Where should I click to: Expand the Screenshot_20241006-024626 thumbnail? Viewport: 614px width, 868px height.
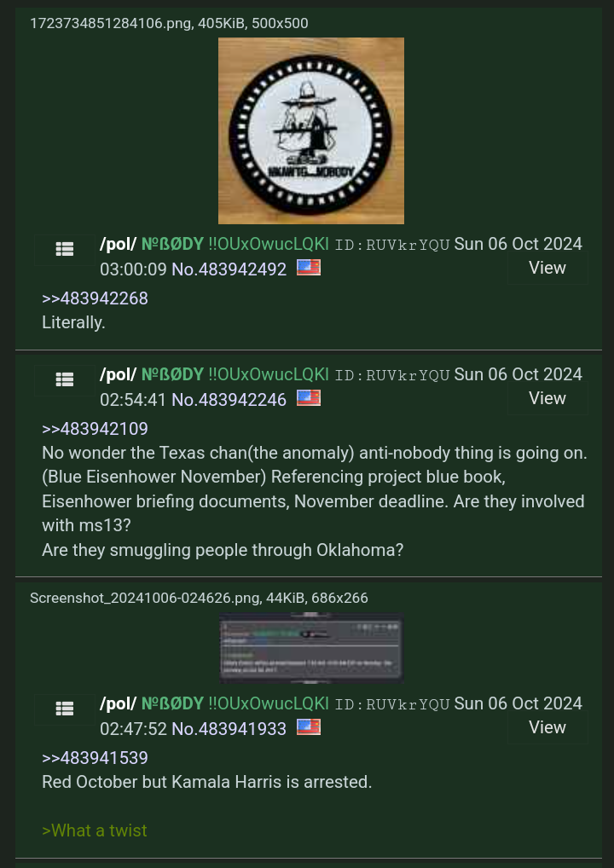(x=311, y=648)
